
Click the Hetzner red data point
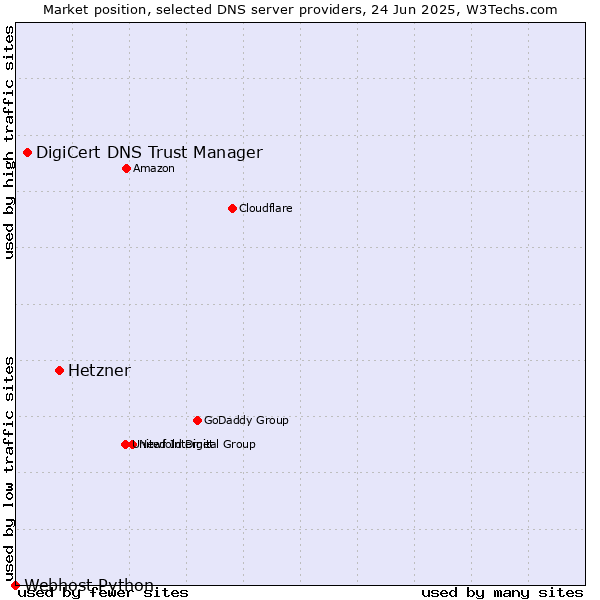click(x=59, y=370)
